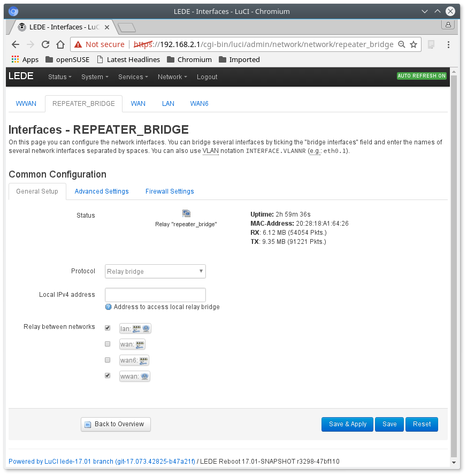Bookmark this page with the star icon

pyautogui.click(x=414, y=44)
